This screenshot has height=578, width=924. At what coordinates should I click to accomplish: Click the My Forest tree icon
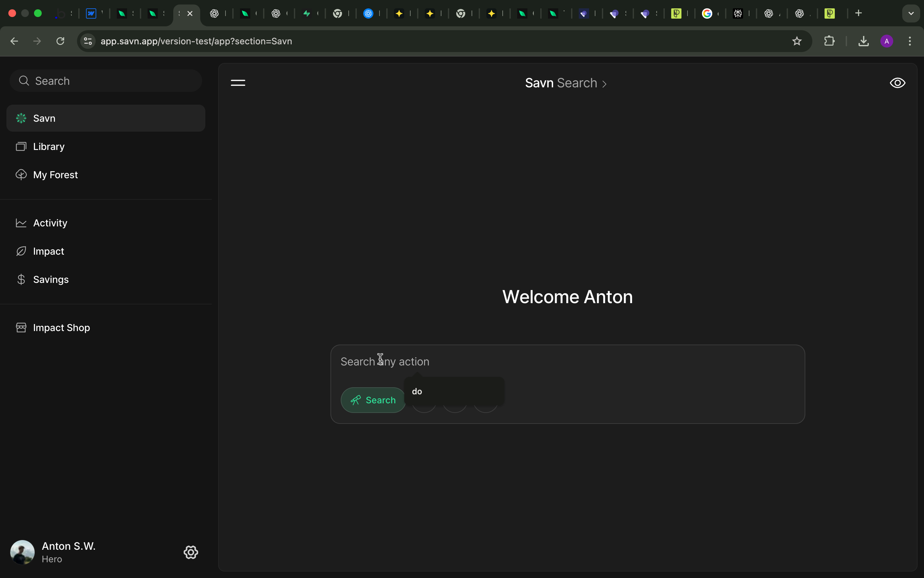coord(21,175)
